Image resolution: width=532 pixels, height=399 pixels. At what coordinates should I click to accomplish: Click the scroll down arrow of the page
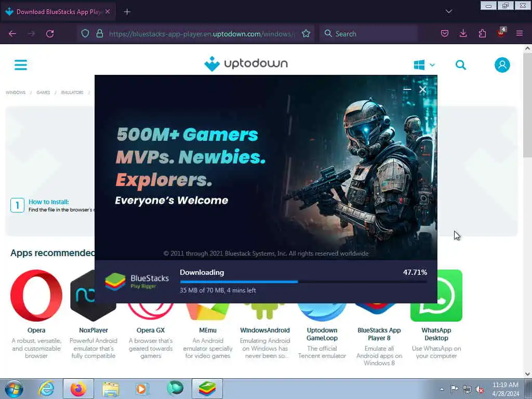click(528, 374)
